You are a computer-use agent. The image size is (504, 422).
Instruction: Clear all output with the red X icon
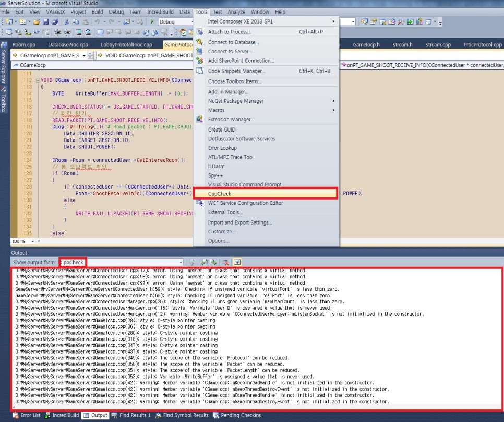(x=225, y=262)
